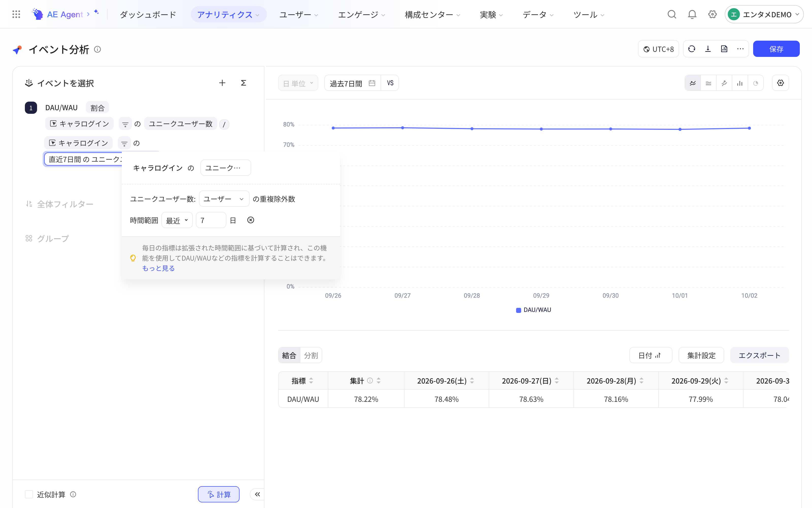The width and height of the screenshot is (812, 508).
Task: Open the 日単位 granularity dropdown
Action: (x=298, y=83)
